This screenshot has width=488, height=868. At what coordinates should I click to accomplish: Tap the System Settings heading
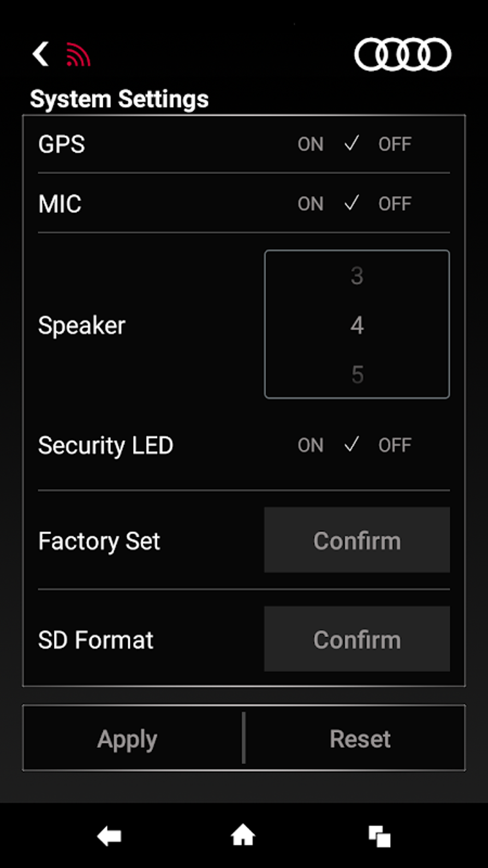point(119,99)
